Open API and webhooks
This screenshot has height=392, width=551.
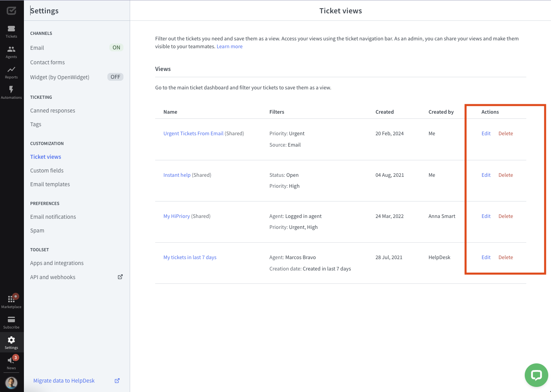[53, 277]
